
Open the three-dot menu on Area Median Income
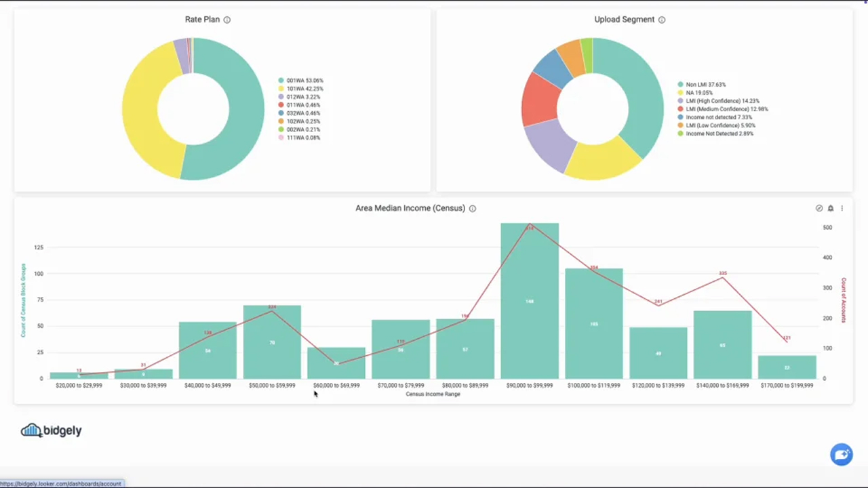pyautogui.click(x=842, y=208)
